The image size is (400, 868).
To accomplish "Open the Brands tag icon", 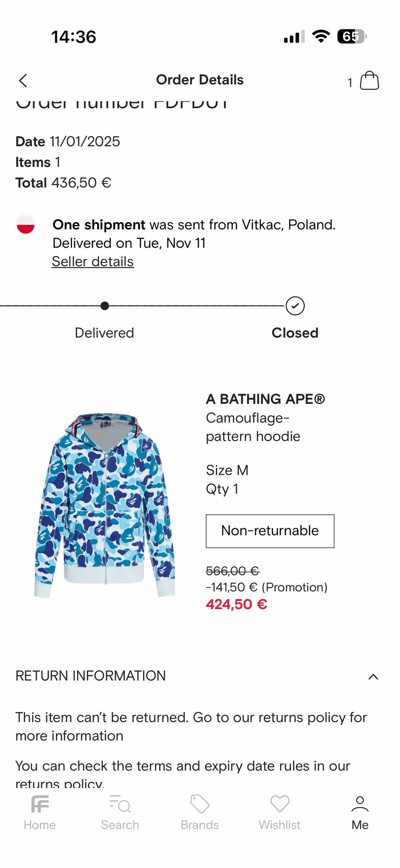I will click(200, 804).
